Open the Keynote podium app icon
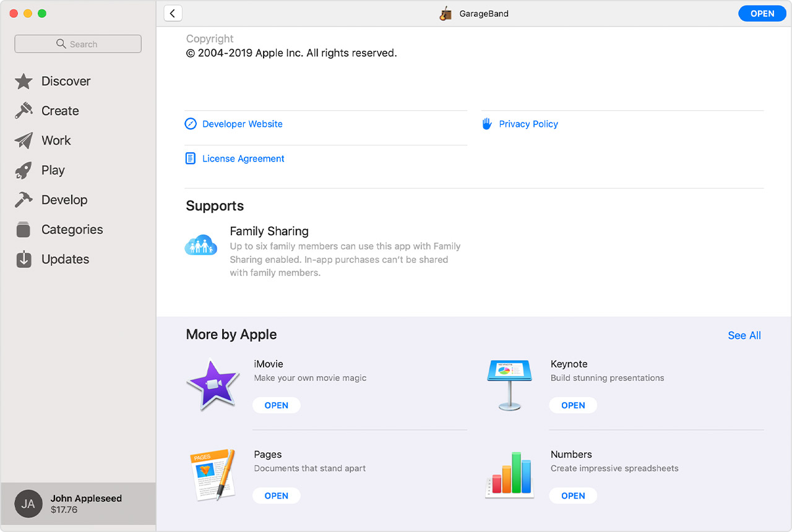This screenshot has height=532, width=792. [x=509, y=385]
